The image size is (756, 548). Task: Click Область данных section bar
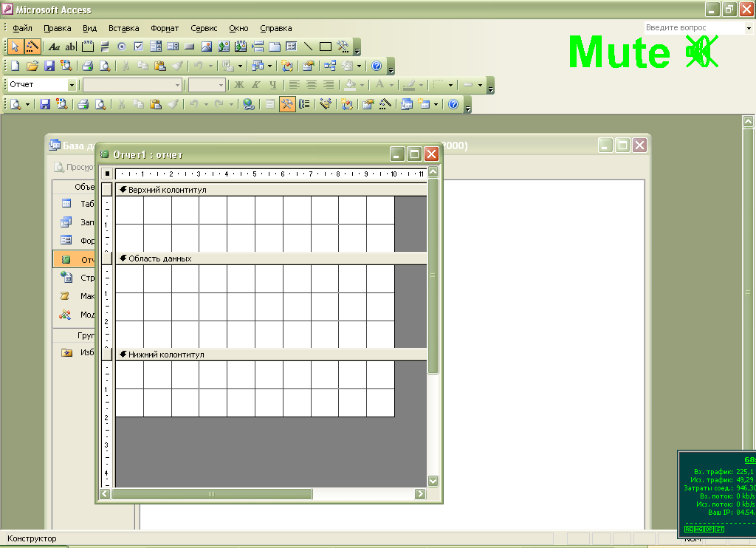click(x=271, y=258)
